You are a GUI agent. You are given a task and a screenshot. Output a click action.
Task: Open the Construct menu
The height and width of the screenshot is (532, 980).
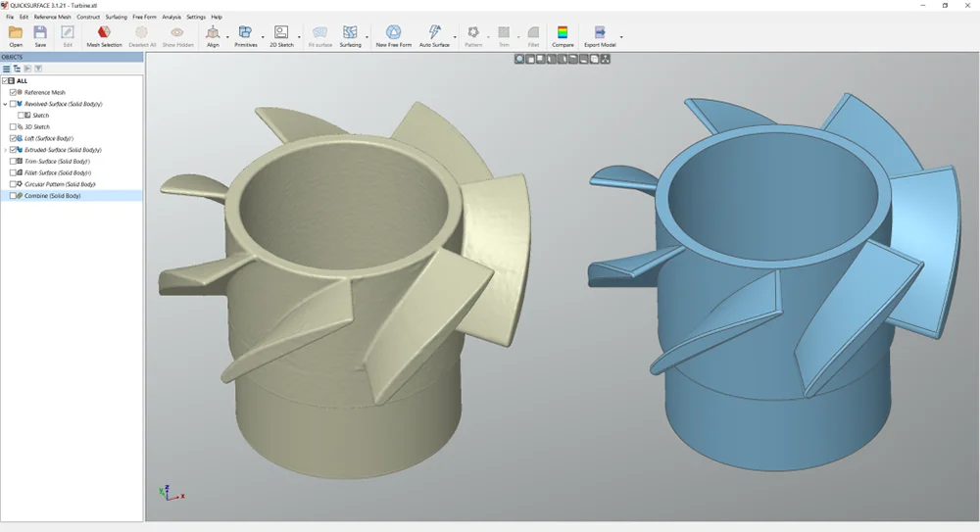coord(88,17)
